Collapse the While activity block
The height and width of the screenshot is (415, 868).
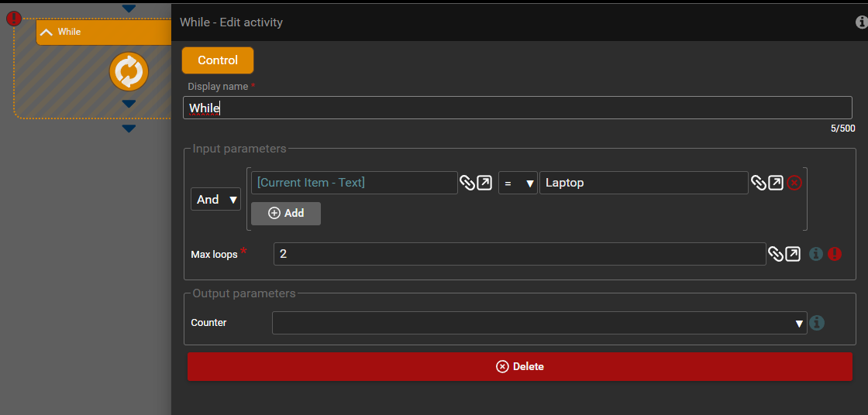(46, 33)
